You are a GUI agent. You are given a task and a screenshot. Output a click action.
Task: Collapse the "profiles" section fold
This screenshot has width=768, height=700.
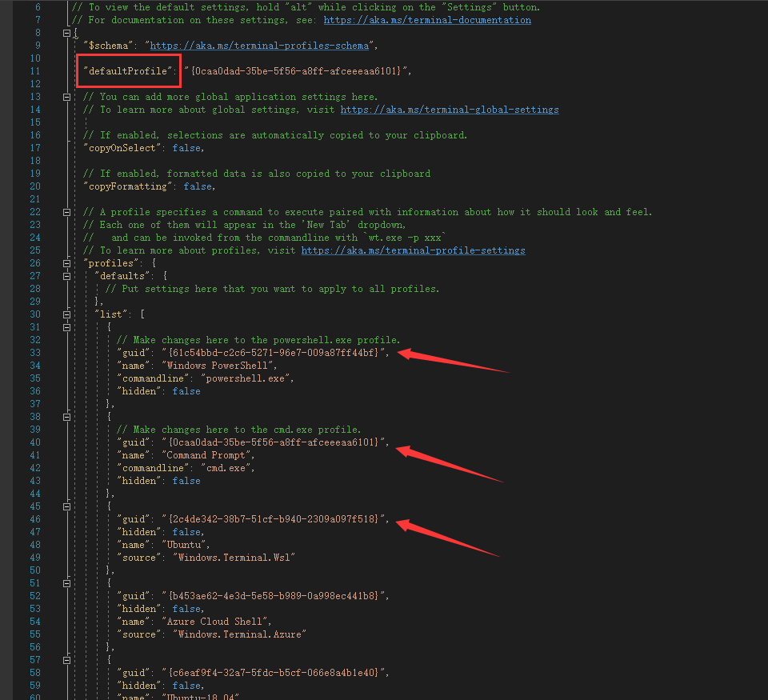click(67, 262)
